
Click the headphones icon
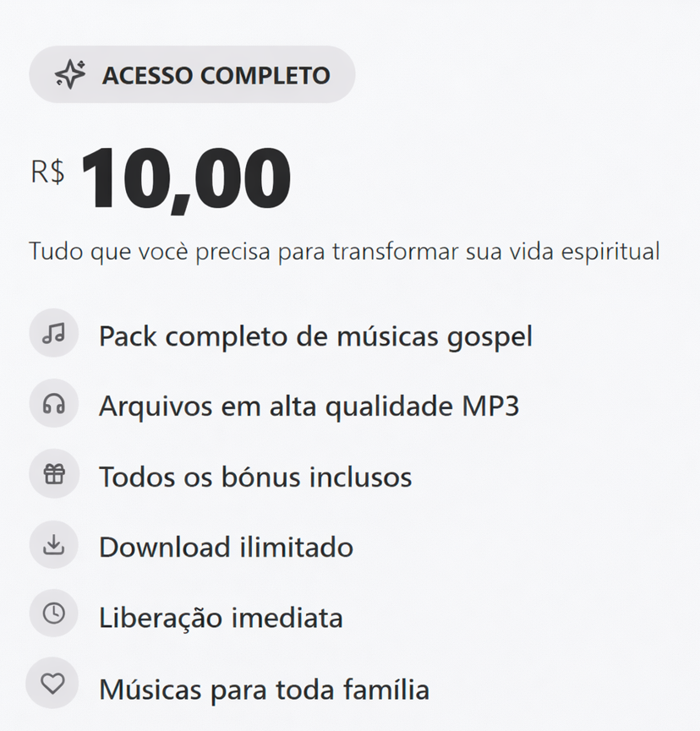pyautogui.click(x=53, y=404)
